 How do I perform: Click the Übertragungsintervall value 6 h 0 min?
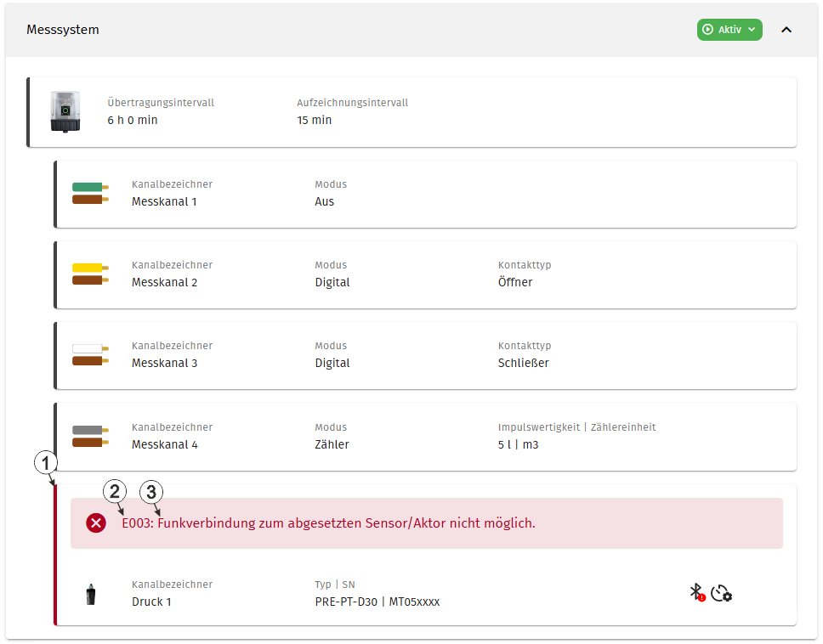[133, 120]
